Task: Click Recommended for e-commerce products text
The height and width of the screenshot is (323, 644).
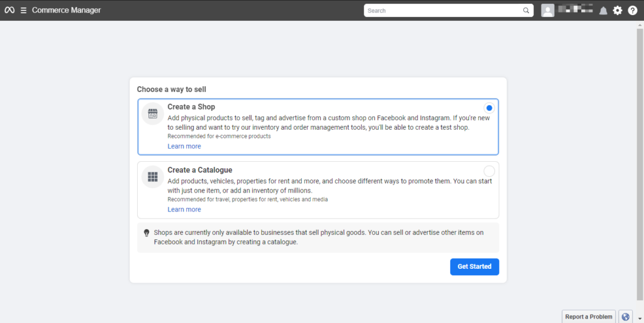Action: 219,137
